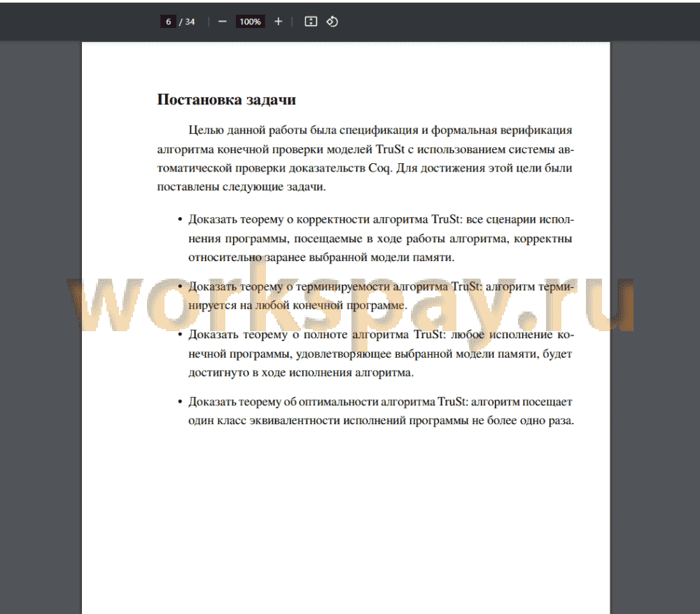Click the line 'относительно заранее выбранной модели памяти.'
This screenshot has width=700, height=614.
coord(321,257)
